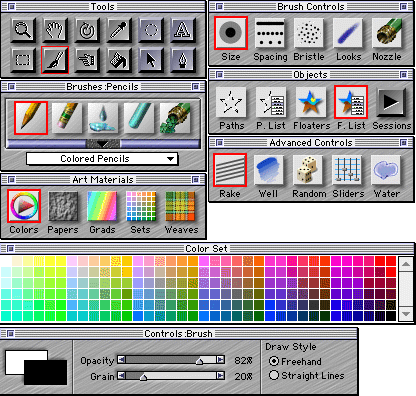Choose the Paint Bucket tool

pos(119,60)
